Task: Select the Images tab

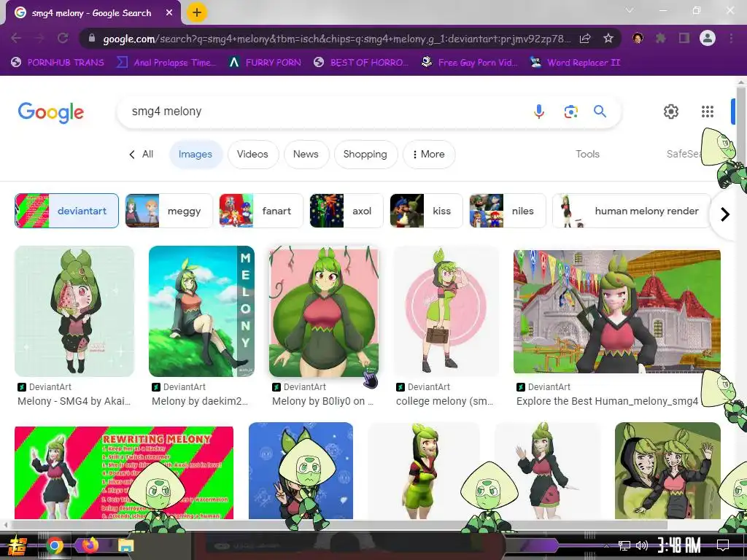Action: click(x=196, y=155)
